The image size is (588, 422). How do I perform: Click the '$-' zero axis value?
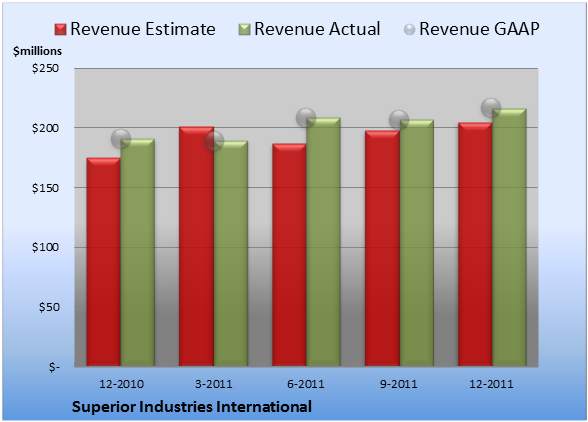[x=54, y=367]
